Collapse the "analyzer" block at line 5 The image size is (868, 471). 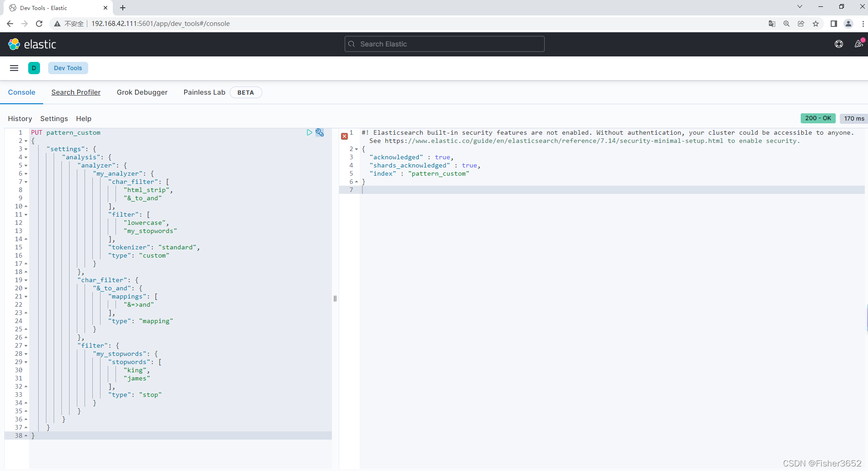point(26,166)
